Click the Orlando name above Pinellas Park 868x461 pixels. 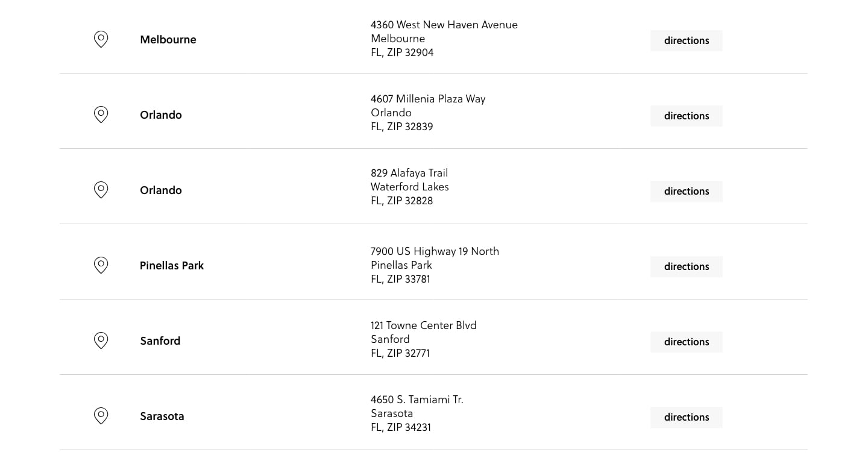161,190
